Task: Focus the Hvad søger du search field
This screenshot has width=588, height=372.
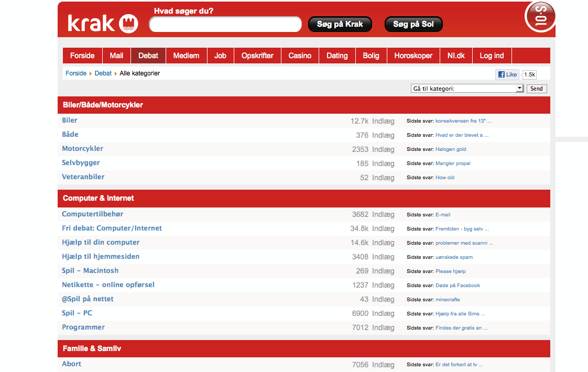Action: click(x=225, y=24)
